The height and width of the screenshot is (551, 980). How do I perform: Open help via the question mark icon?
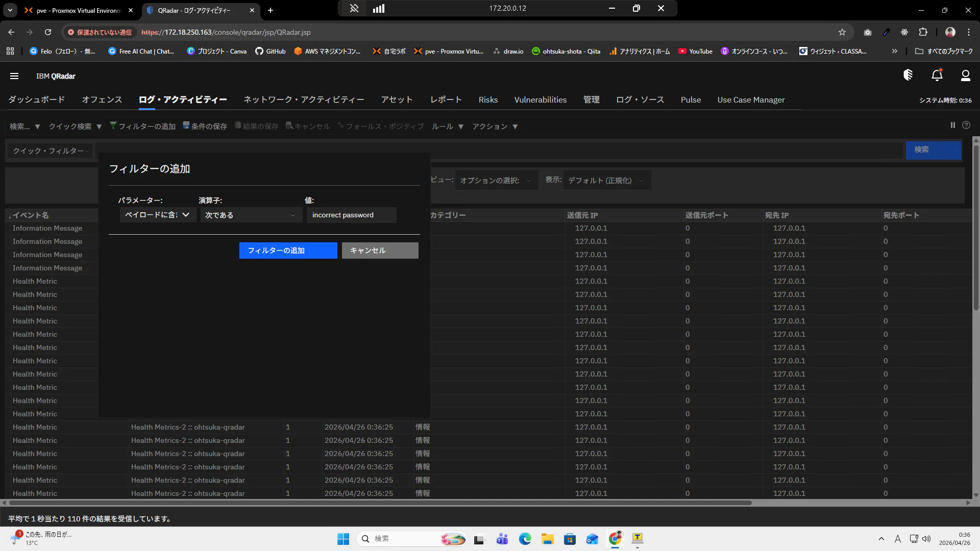click(x=966, y=125)
